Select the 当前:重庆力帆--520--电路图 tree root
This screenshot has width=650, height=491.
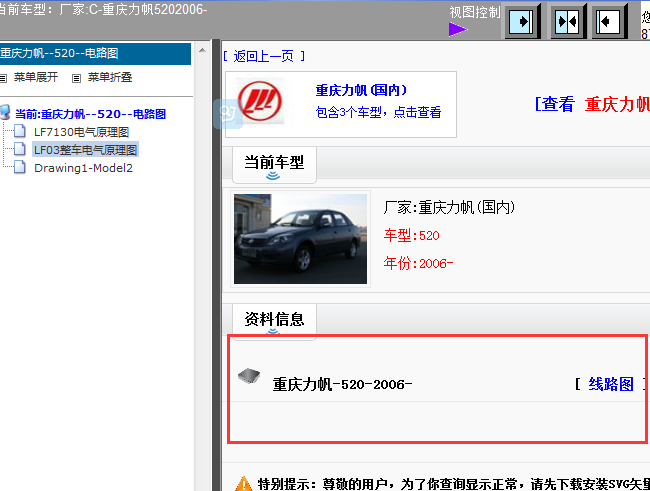90,114
